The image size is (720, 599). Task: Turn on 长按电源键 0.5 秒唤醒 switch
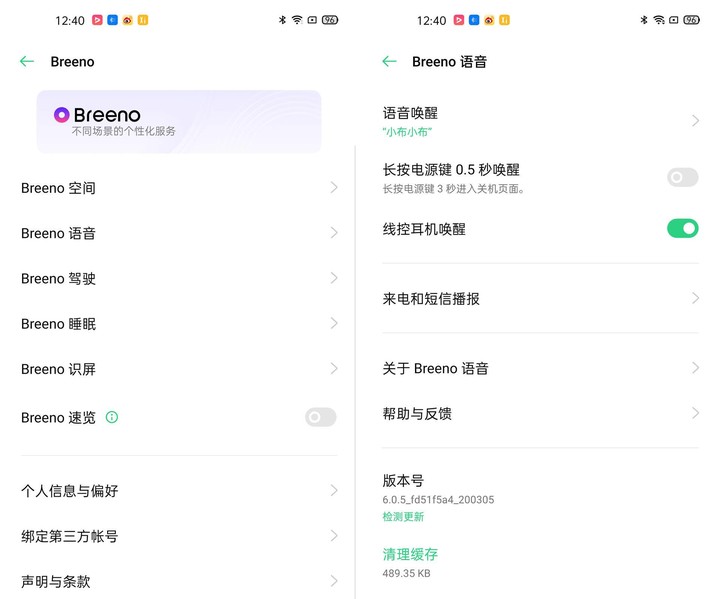coord(683,177)
